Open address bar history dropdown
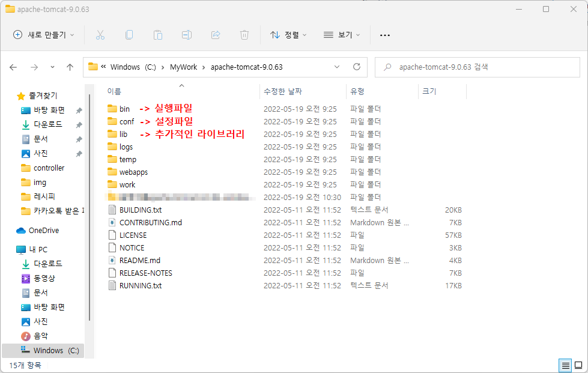 pyautogui.click(x=337, y=67)
